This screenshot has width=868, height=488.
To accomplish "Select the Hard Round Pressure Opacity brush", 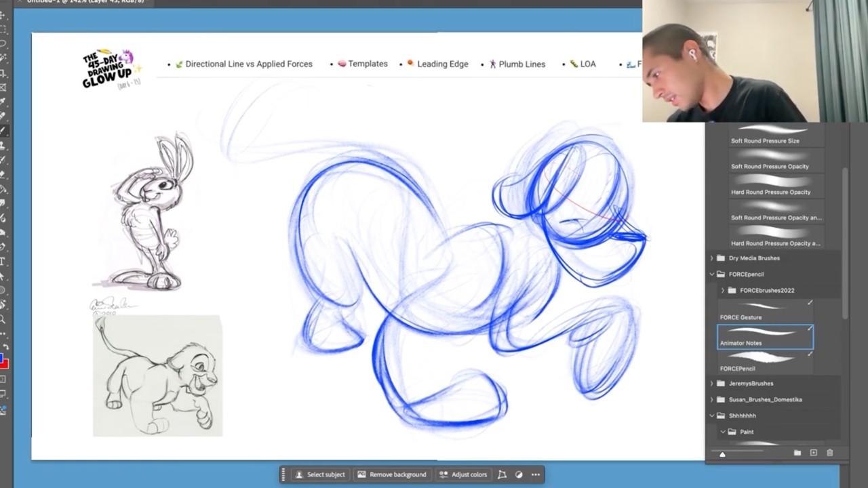I will (776, 186).
